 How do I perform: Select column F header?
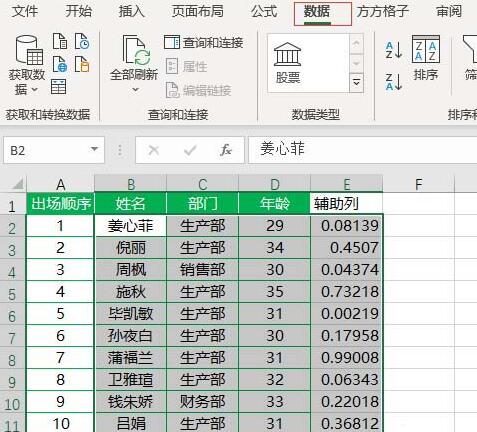pos(419,184)
